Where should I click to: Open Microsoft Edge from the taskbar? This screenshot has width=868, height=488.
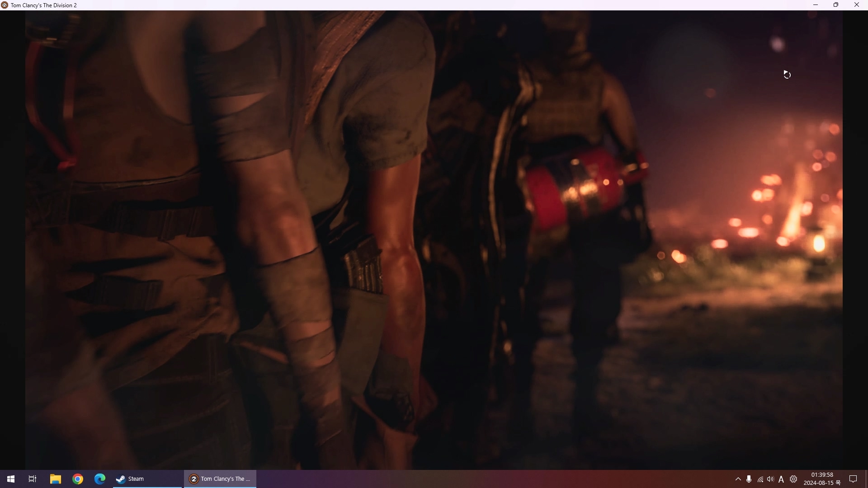point(99,479)
